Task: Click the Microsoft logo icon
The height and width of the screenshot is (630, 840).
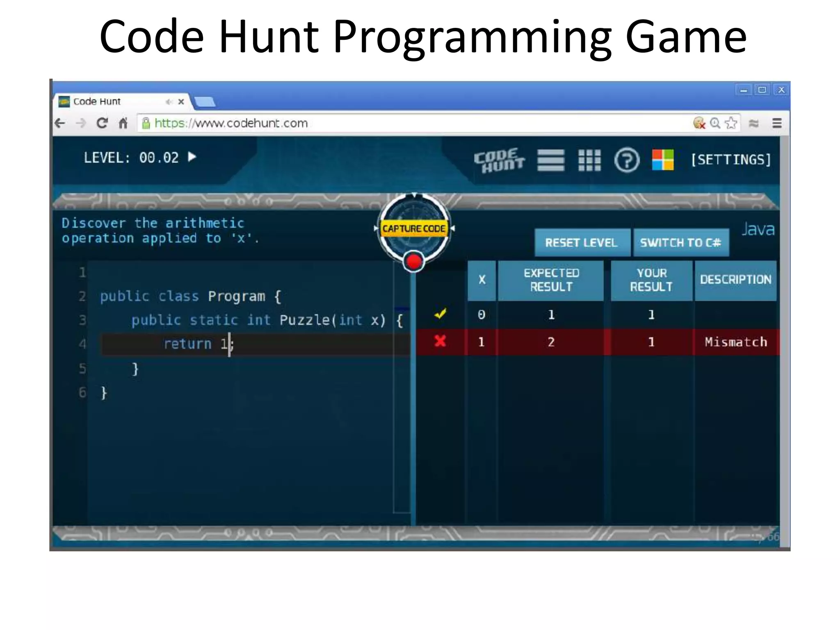Action: tap(663, 160)
